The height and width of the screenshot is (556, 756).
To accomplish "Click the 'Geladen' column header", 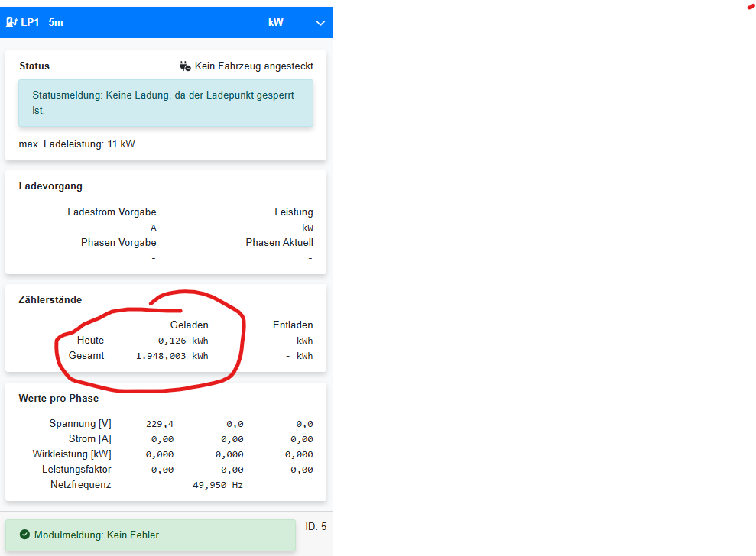I will pos(189,325).
